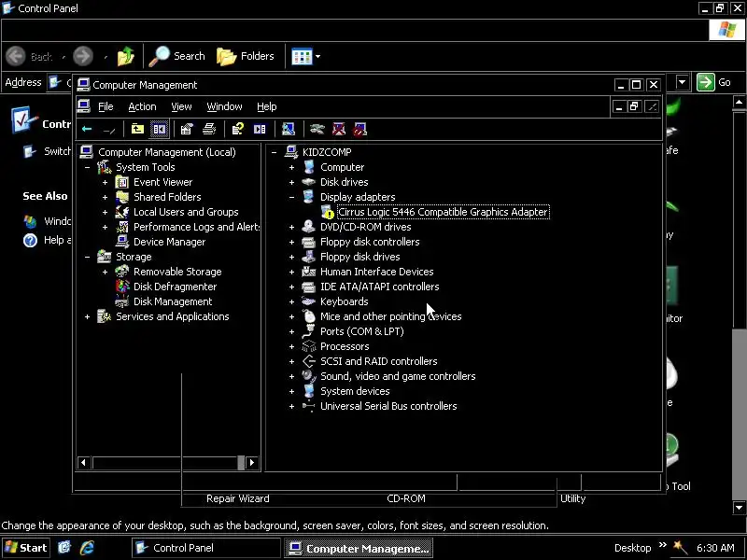The height and width of the screenshot is (560, 747).
Task: Click Internet Explorer quick launch icon
Action: 87,548
